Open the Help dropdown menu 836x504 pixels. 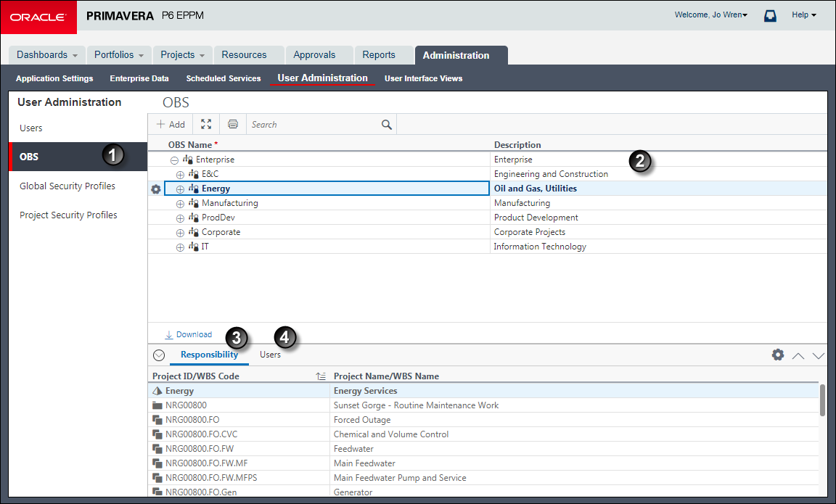[x=804, y=15]
